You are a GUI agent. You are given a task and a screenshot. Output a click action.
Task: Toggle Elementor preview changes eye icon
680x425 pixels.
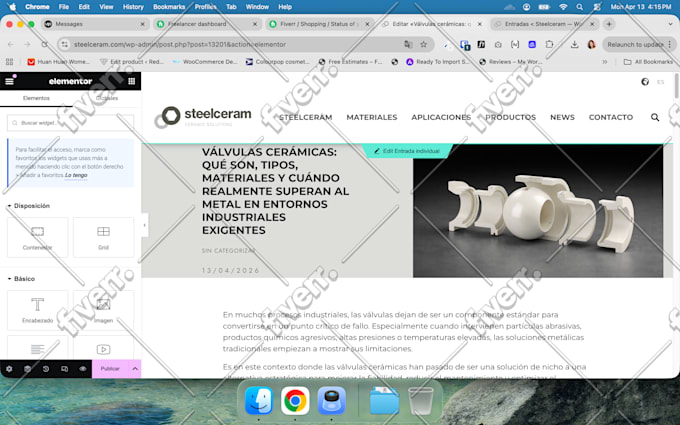(82, 369)
